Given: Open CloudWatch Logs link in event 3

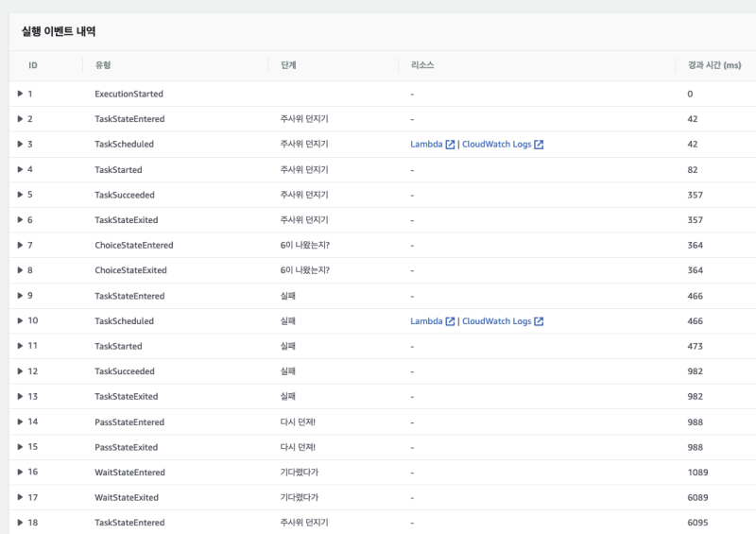Looking at the screenshot, I should point(496,145).
